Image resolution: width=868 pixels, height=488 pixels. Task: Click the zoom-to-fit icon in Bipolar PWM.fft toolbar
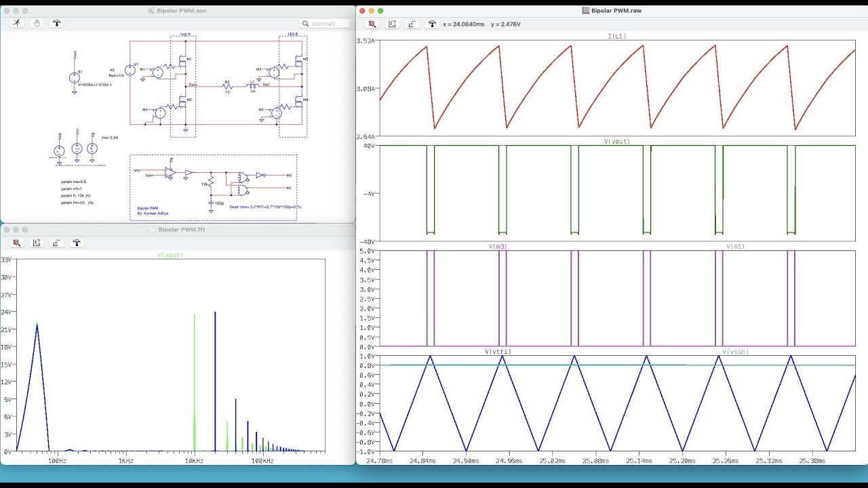coord(17,243)
